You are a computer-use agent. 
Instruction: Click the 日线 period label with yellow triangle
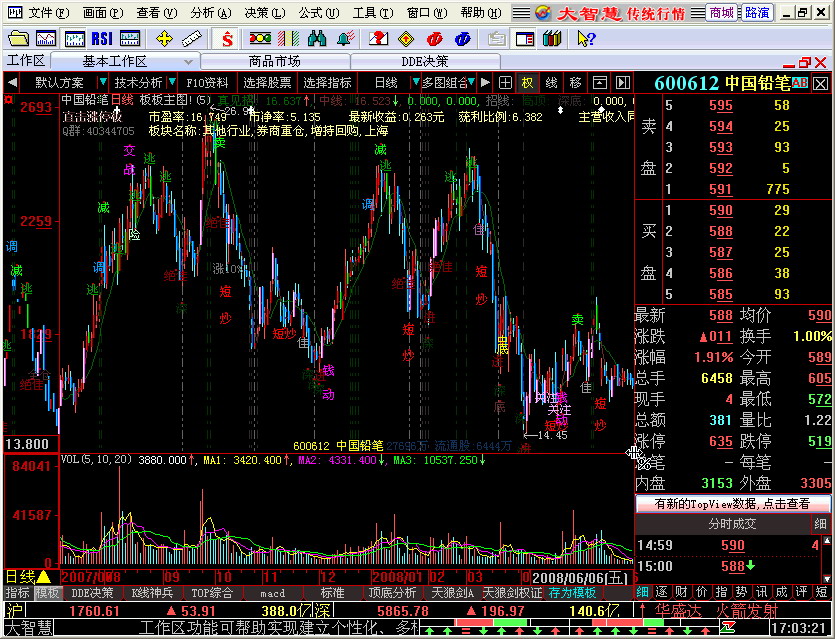[28, 577]
